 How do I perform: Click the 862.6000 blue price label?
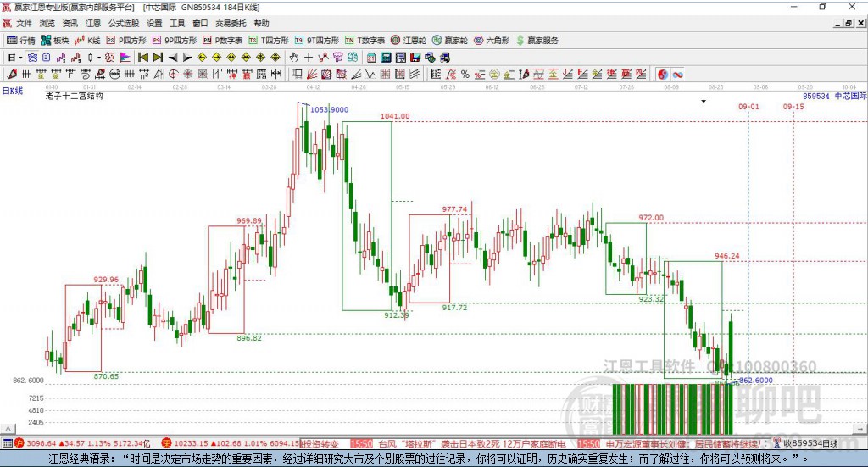click(x=755, y=381)
